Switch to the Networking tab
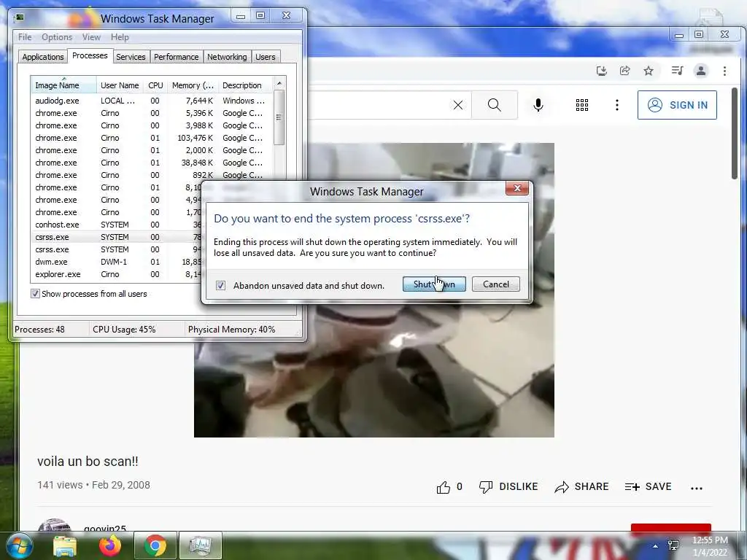Viewport: 747px width, 560px height. (227, 57)
